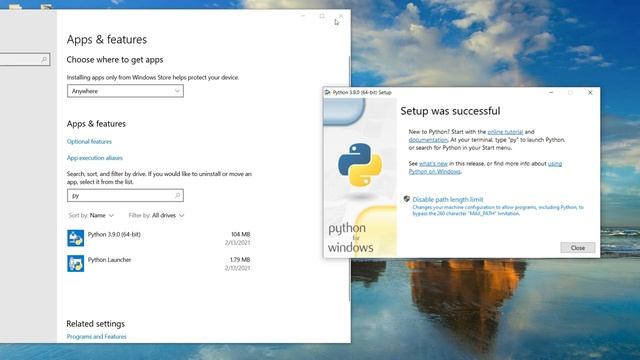Screen dimensions: 640x360
Task: Open Programs and Features link
Action: click(96, 337)
